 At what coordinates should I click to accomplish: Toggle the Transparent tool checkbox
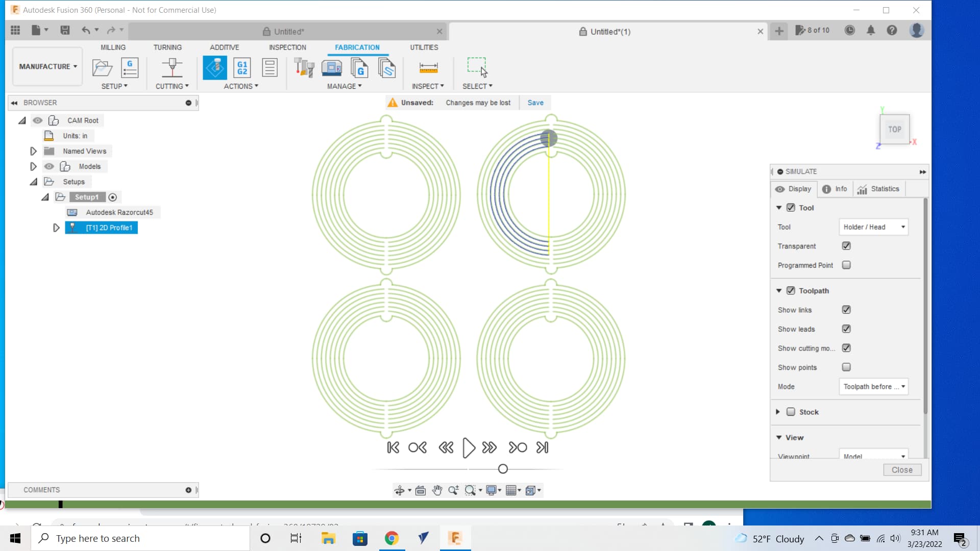[x=846, y=246]
